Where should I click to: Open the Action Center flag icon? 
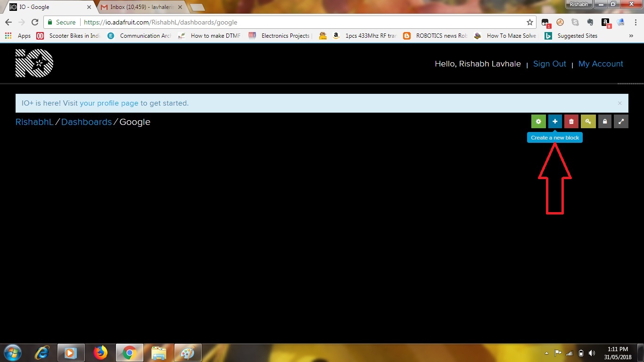click(558, 353)
